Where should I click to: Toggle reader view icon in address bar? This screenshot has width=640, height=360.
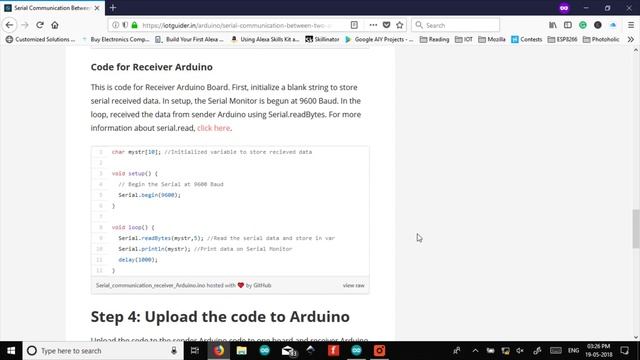click(354, 25)
